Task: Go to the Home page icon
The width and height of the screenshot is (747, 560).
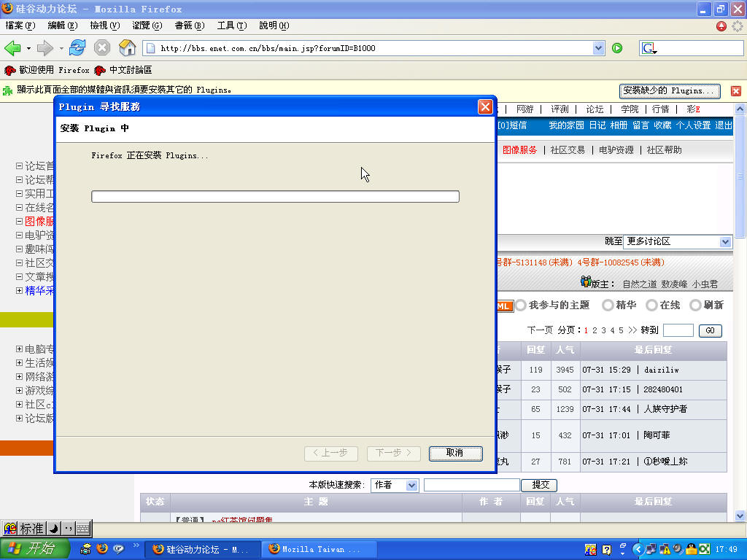Action: (128, 48)
